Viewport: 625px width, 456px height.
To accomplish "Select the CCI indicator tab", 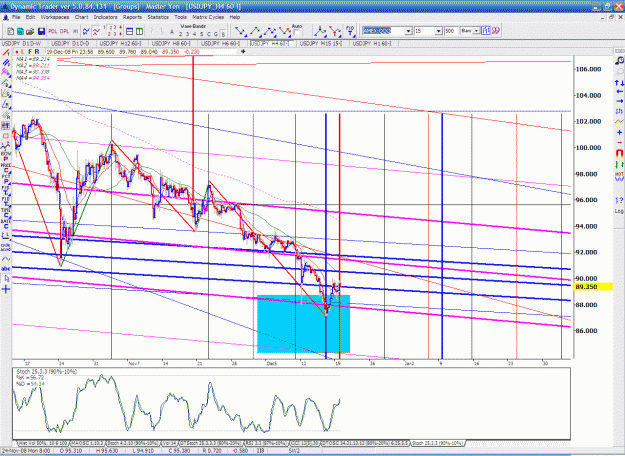I will coord(303,443).
